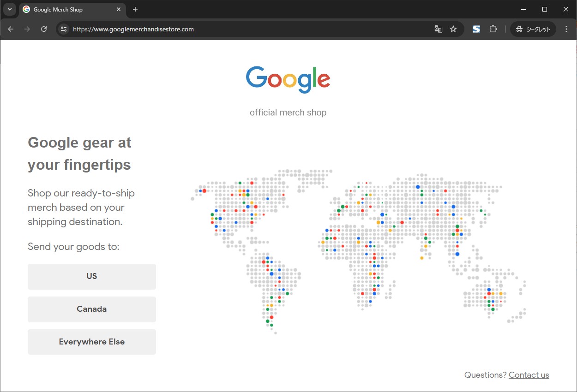
Task: Close the Google Merch Shop tab
Action: (x=119, y=9)
